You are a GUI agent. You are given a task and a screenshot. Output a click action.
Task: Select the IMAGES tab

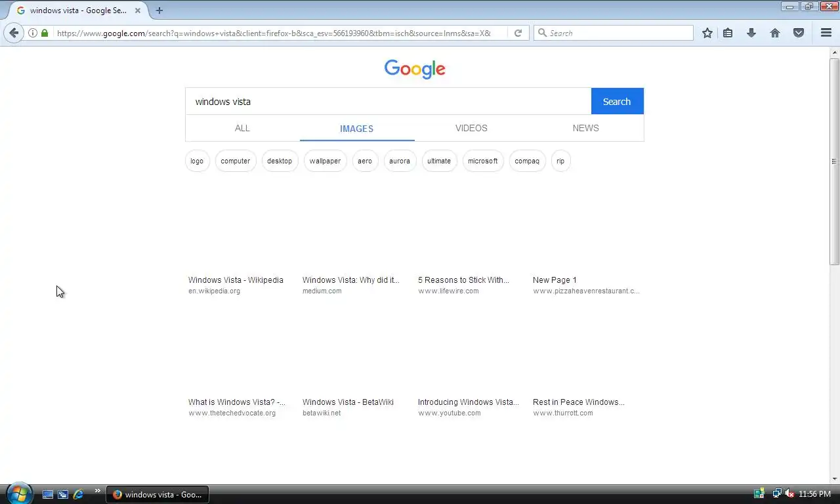tap(357, 129)
